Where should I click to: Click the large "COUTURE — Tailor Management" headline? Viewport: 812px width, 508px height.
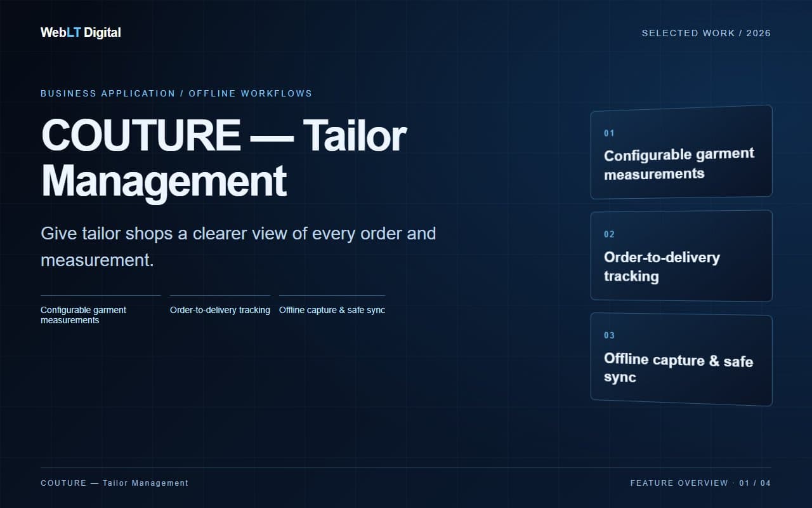pyautogui.click(x=224, y=158)
